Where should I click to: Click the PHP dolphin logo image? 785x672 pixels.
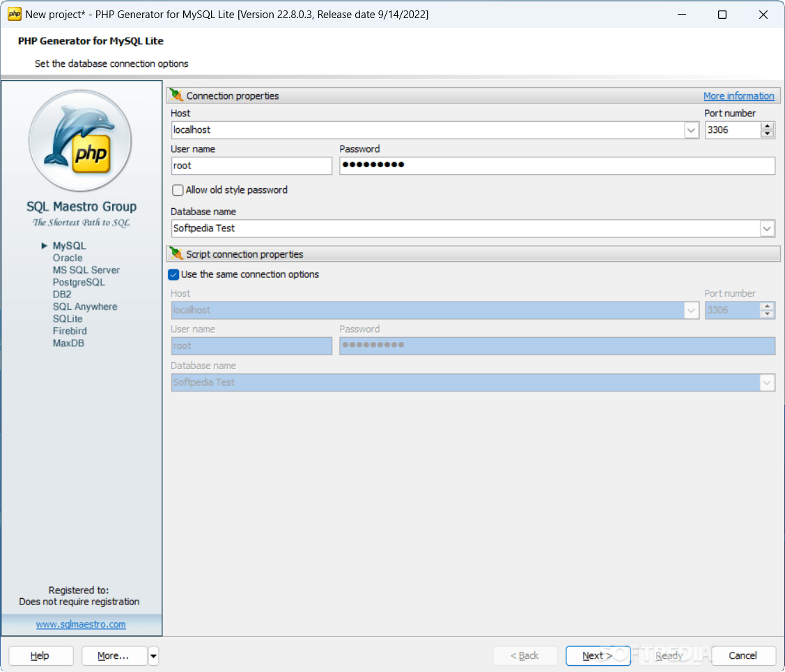(x=81, y=141)
